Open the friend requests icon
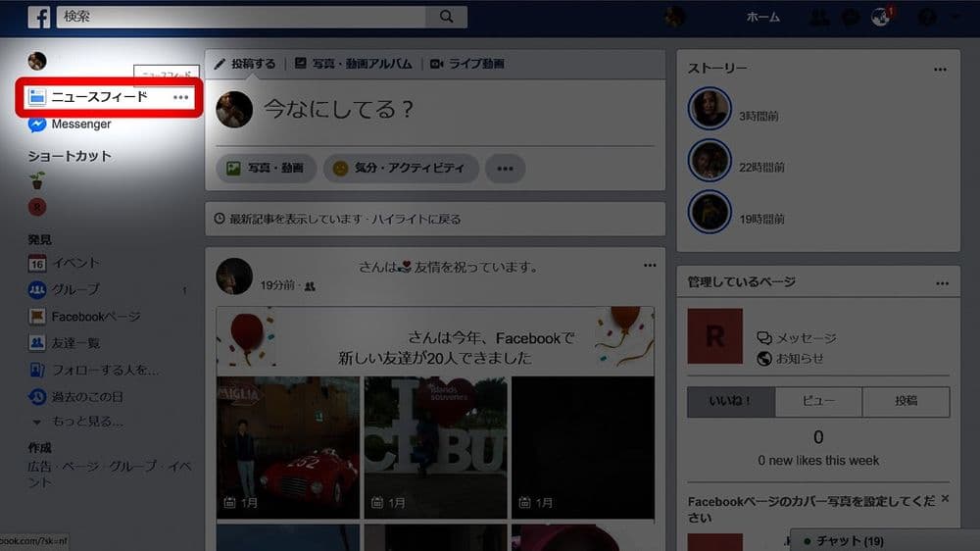 click(818, 17)
